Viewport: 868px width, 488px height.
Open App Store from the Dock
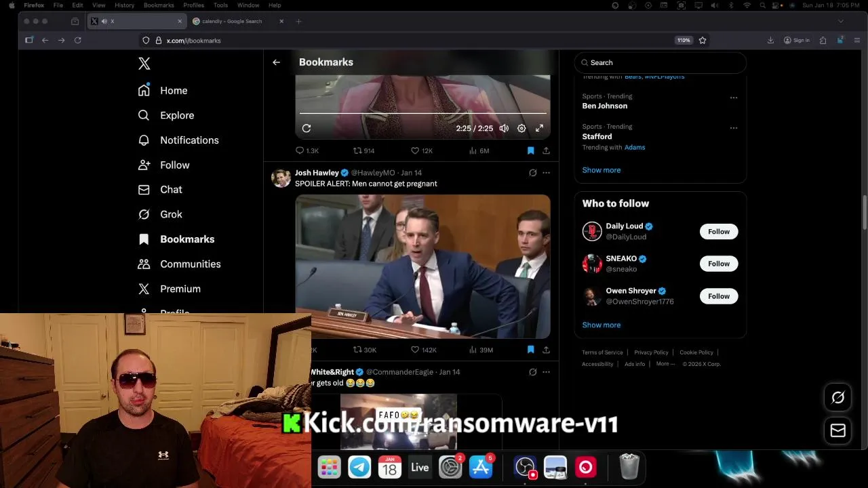tap(481, 467)
